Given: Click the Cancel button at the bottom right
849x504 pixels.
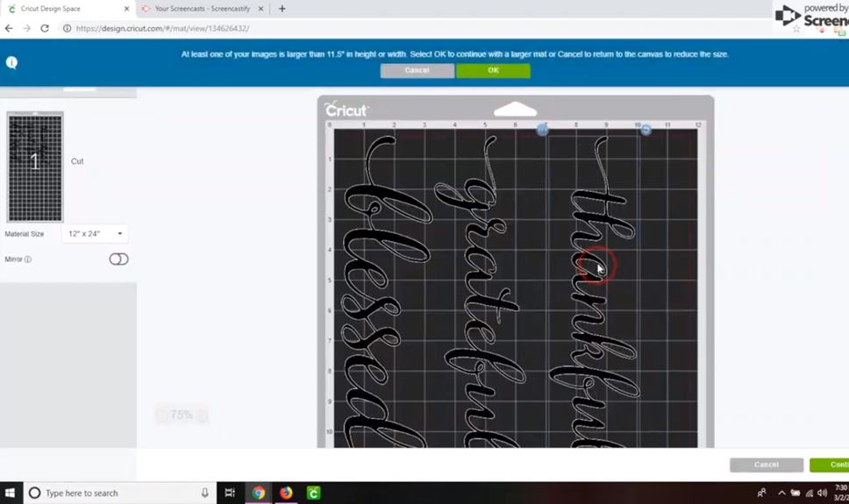Looking at the screenshot, I should click(x=767, y=465).
